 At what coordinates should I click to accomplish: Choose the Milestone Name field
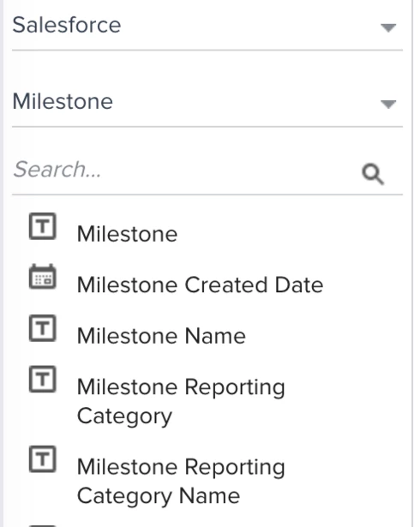[161, 336]
